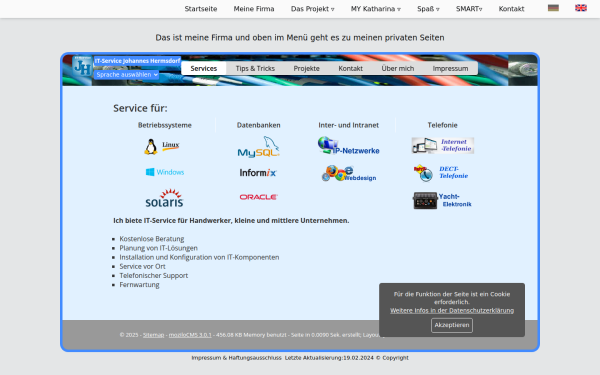The image size is (600, 375).
Task: Open the Sprache auswählen dropdown
Action: (x=127, y=75)
